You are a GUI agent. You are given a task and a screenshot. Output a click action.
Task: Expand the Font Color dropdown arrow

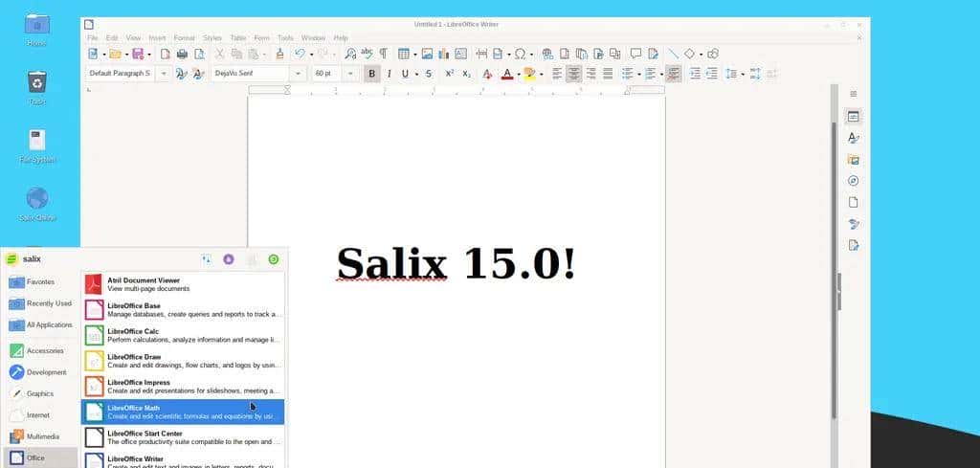point(518,75)
